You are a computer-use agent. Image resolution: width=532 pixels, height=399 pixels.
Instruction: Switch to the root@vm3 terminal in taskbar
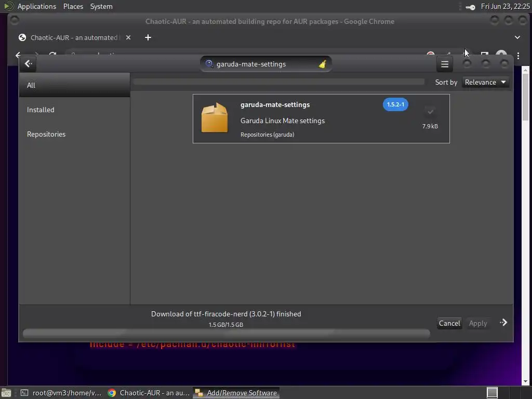[61, 393]
